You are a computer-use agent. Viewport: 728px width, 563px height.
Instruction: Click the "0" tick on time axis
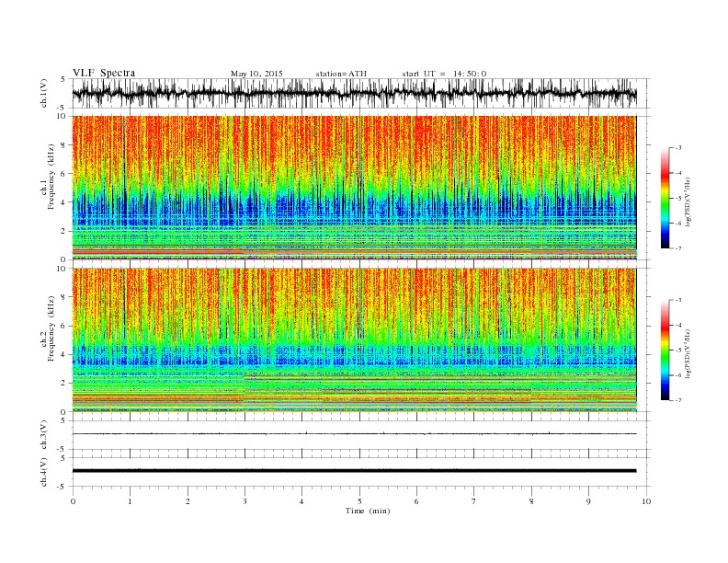click(x=73, y=501)
